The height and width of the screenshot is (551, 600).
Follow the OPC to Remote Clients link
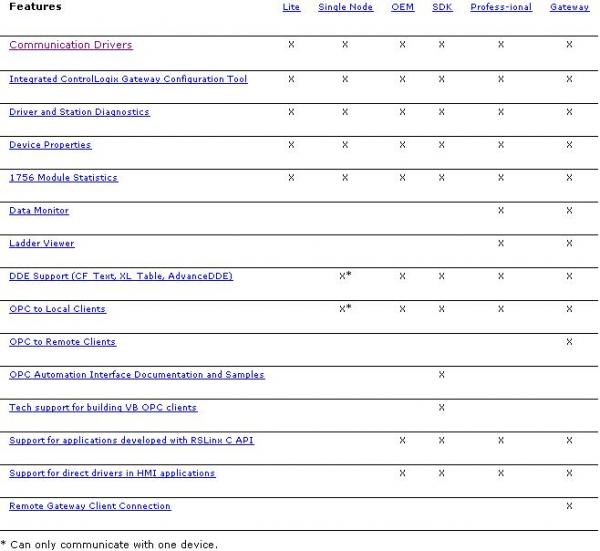(x=62, y=342)
